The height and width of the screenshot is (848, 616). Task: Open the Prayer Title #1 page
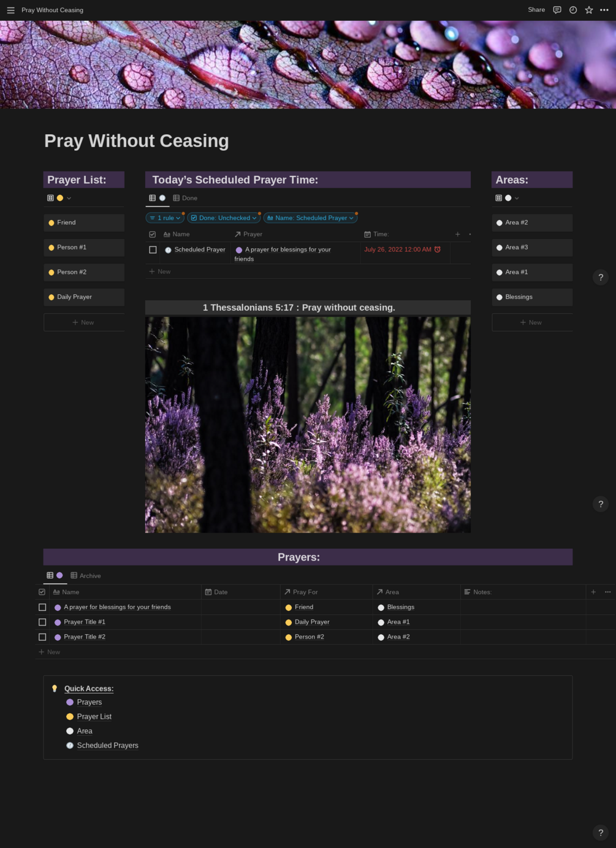click(85, 622)
